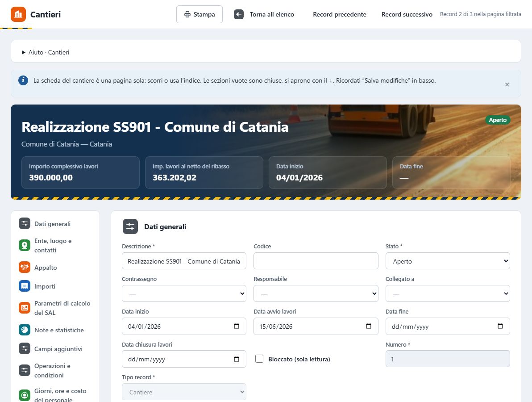The width and height of the screenshot is (532, 402).
Task: Click the empty Codice input field
Action: (316, 261)
